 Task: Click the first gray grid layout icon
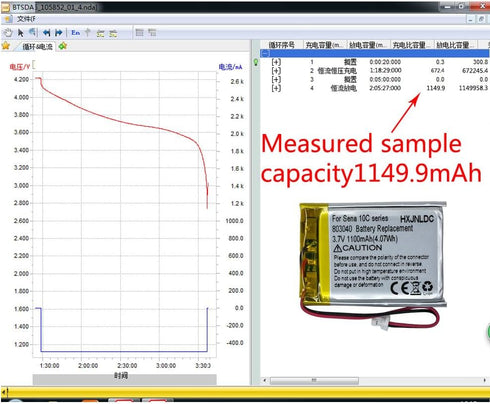(x=140, y=33)
